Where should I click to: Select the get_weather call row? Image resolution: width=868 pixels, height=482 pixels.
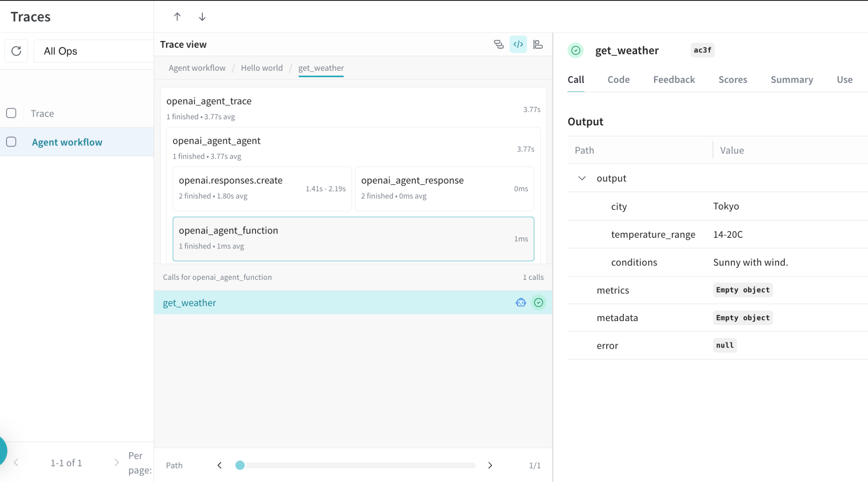click(353, 302)
